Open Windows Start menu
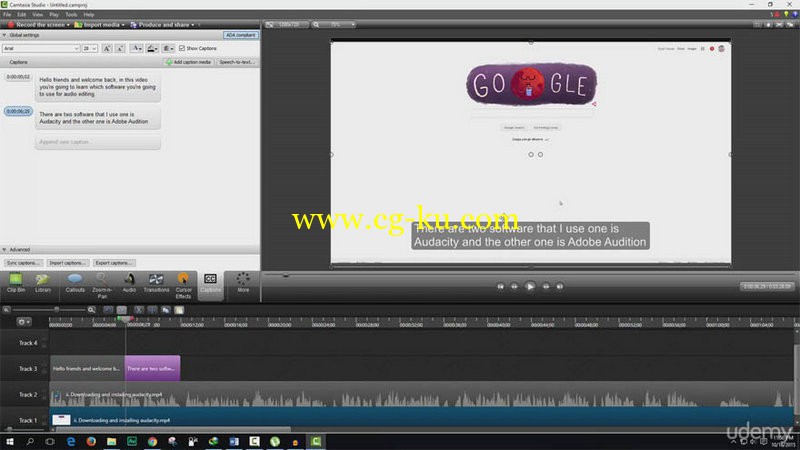The height and width of the screenshot is (450, 800). tap(10, 442)
